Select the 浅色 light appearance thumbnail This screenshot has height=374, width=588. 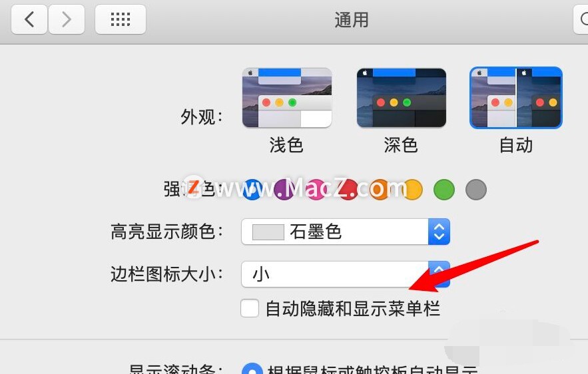[287, 97]
